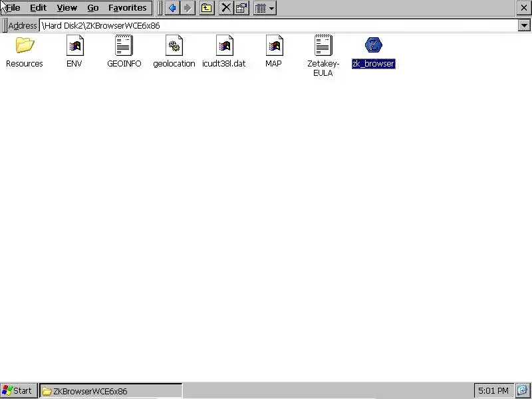Open the Edit menu
532x399 pixels.
pyautogui.click(x=38, y=7)
